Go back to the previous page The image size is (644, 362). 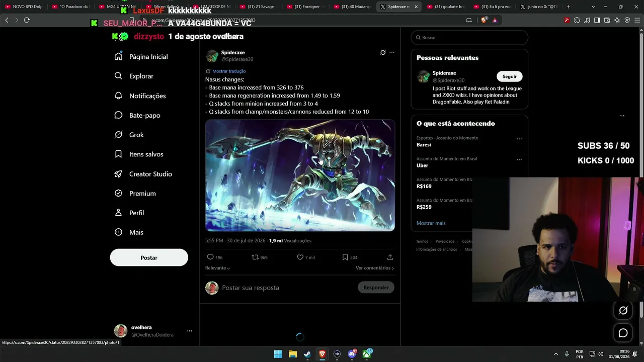[7, 20]
